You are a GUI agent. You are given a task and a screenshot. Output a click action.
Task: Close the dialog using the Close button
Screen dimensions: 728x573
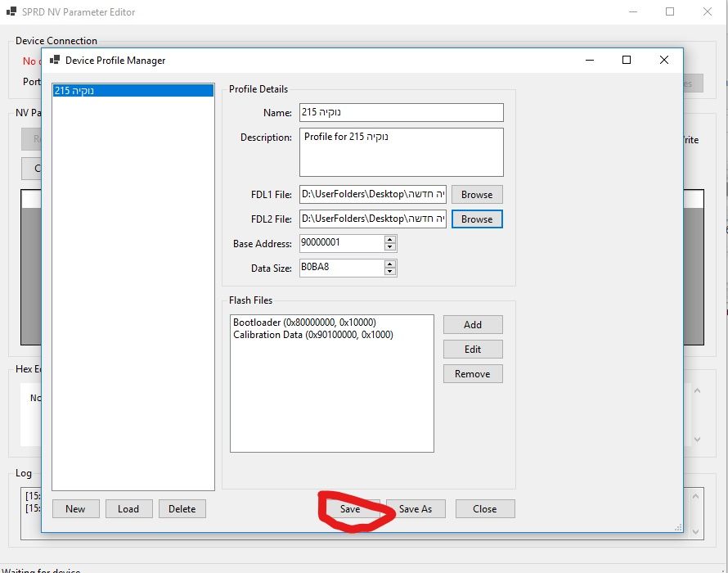[484, 508]
